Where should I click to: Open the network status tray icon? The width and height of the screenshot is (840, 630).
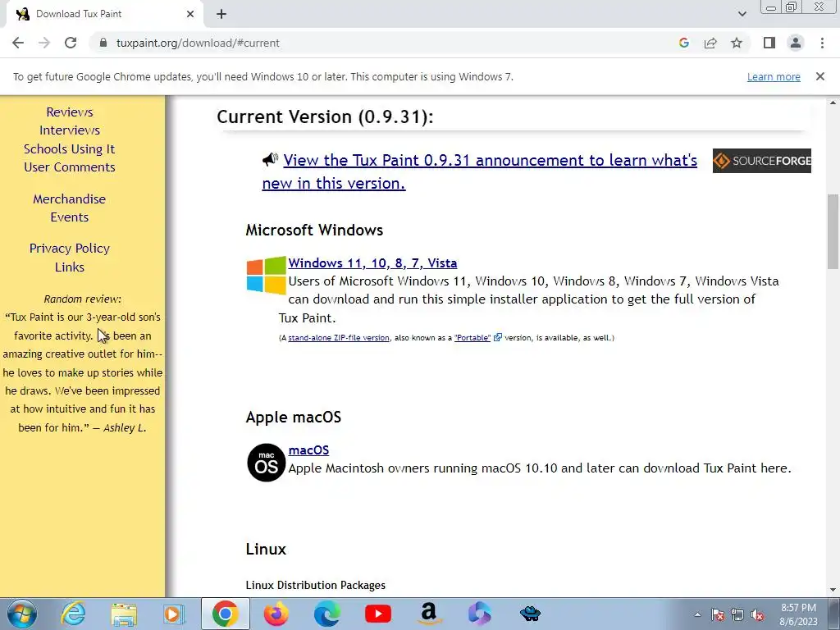737,614
